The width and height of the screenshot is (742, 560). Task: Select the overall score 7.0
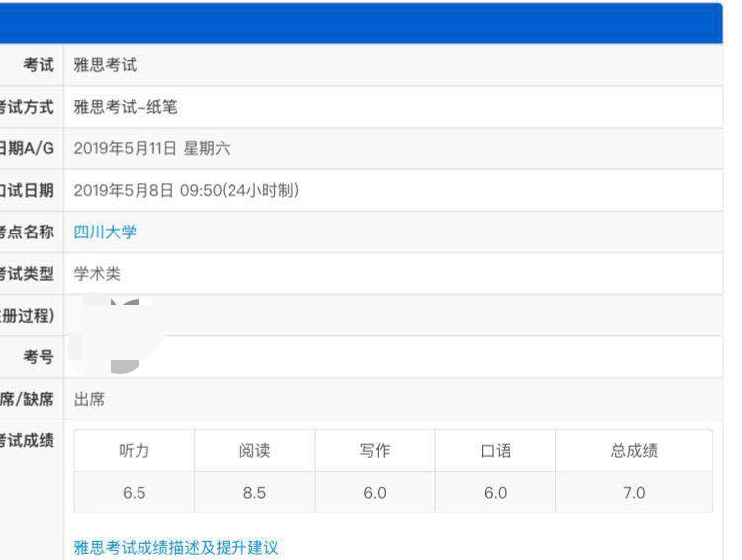pos(634,493)
